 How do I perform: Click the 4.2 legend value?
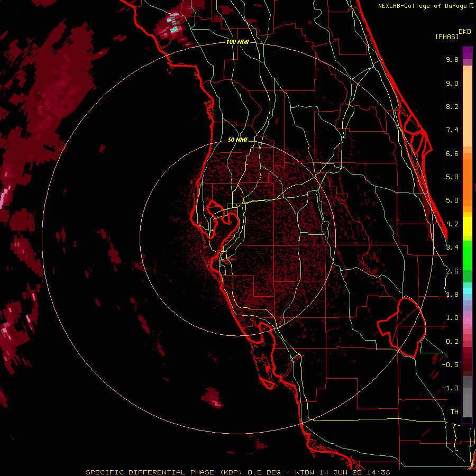452,224
